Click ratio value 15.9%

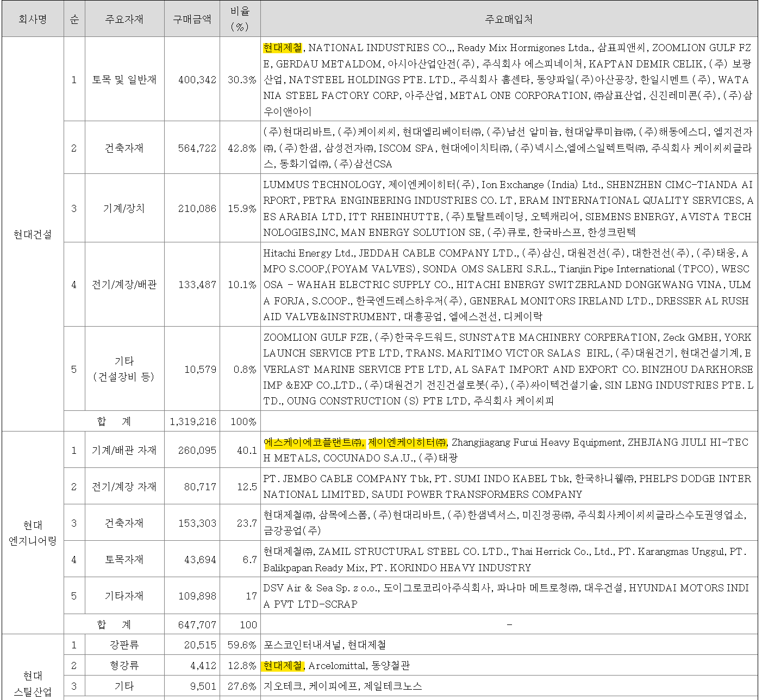click(x=242, y=208)
